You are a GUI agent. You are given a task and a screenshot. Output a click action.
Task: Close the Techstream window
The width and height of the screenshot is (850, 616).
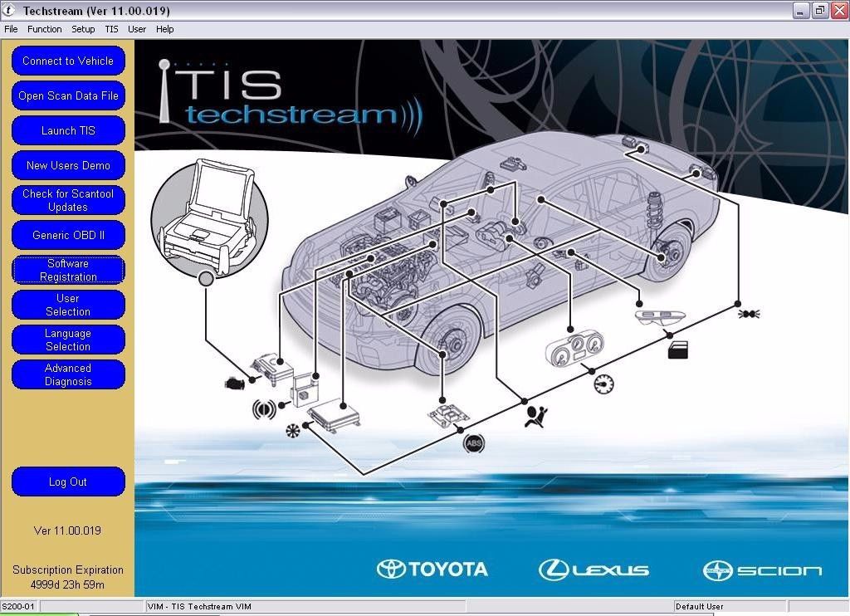point(839,10)
